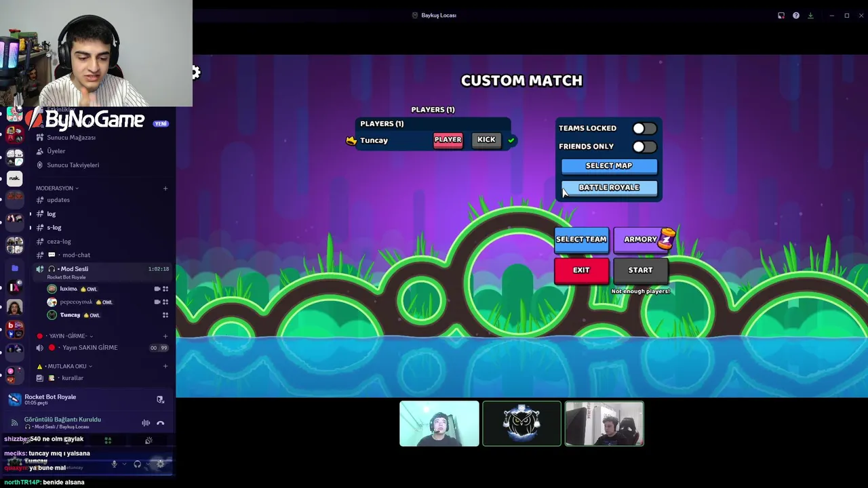
Task: Click the Görüntülü Bağlantı Kuruldu status text
Action: (x=62, y=420)
